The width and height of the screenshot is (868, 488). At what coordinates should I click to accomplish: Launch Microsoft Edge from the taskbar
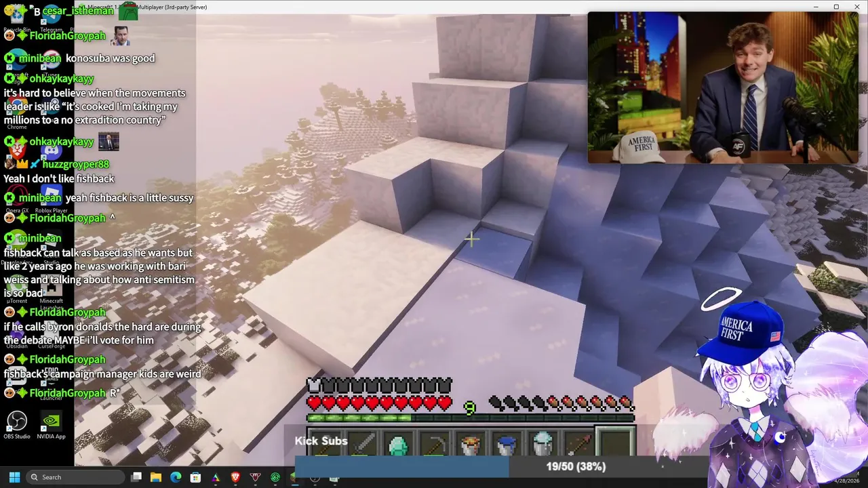tap(176, 477)
